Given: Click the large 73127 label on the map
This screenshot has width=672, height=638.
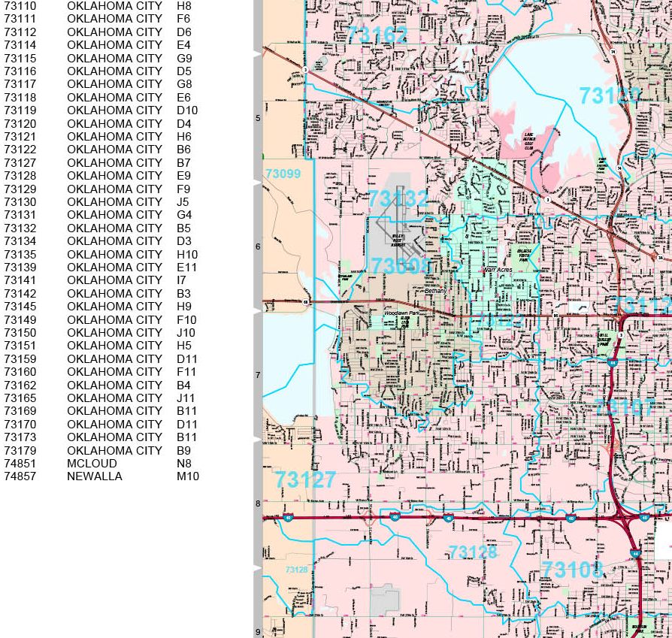Looking at the screenshot, I should coord(305,479).
